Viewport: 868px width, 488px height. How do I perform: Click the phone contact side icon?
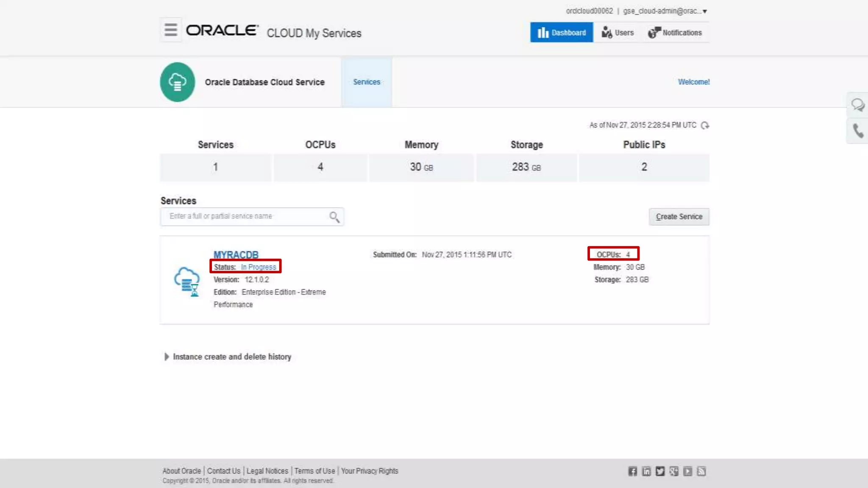858,131
